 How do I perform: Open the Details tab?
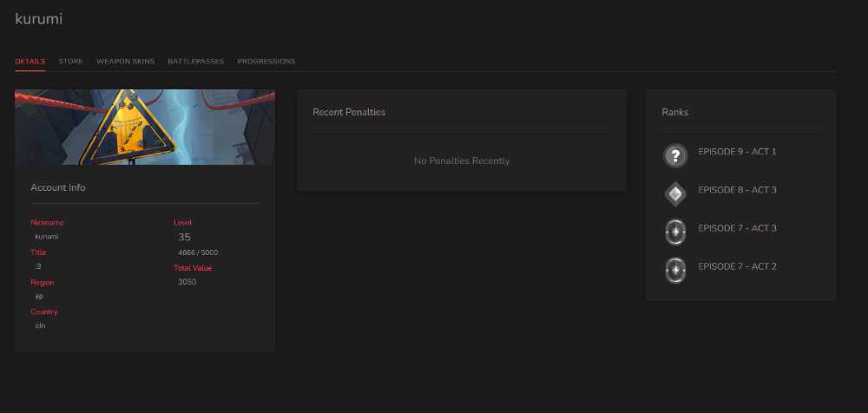pos(30,62)
